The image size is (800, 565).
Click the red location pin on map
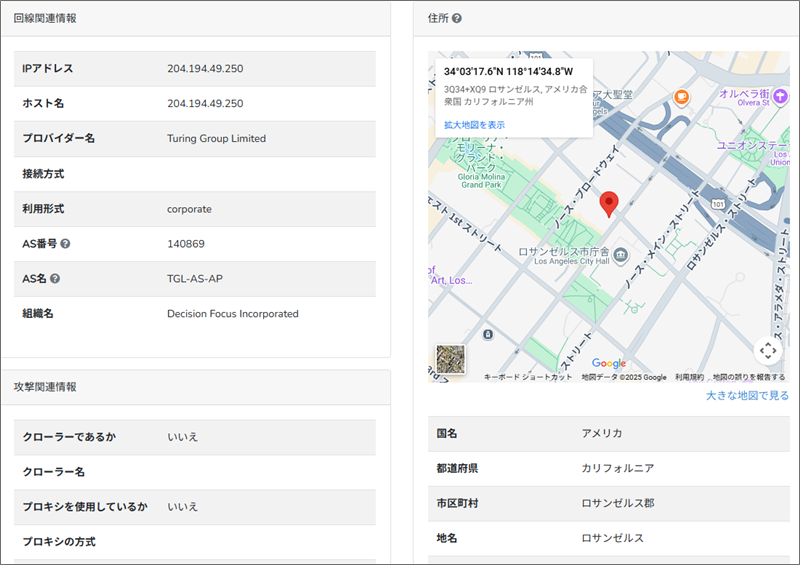pyautogui.click(x=608, y=204)
